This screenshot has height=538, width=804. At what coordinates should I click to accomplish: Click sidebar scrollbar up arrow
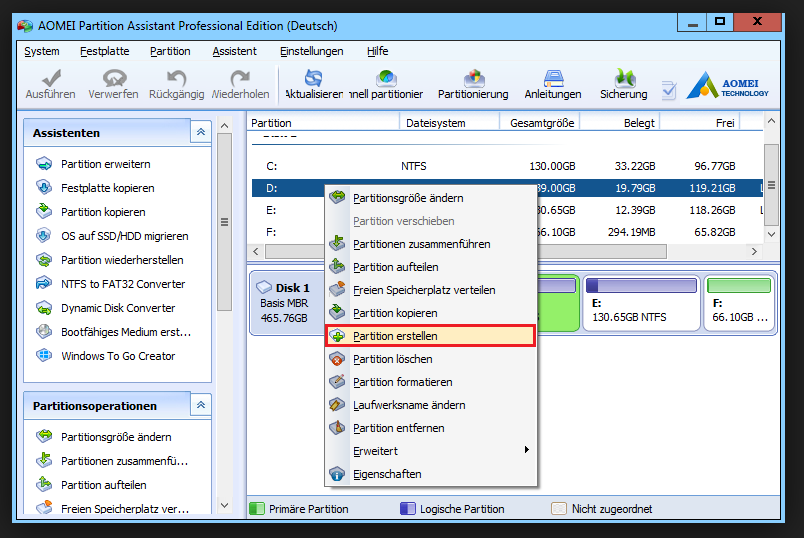pos(224,126)
